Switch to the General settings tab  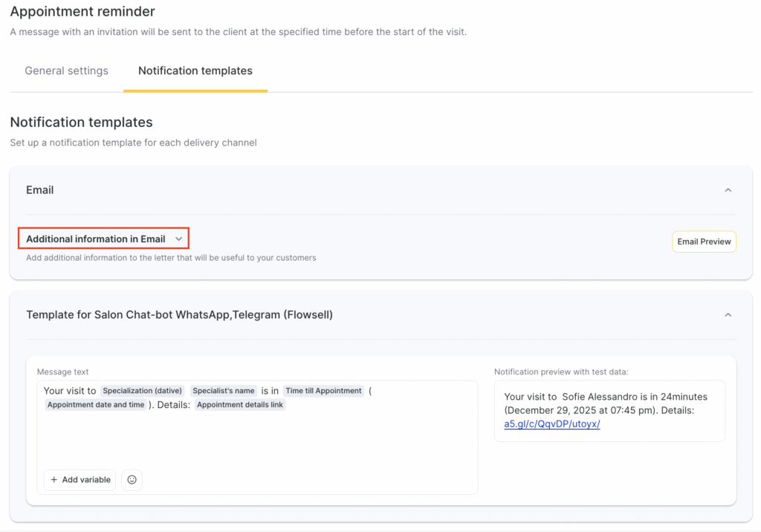[66, 71]
